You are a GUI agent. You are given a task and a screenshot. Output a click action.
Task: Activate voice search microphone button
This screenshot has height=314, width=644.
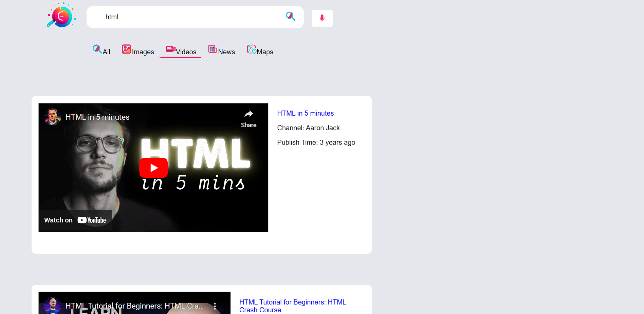(322, 18)
